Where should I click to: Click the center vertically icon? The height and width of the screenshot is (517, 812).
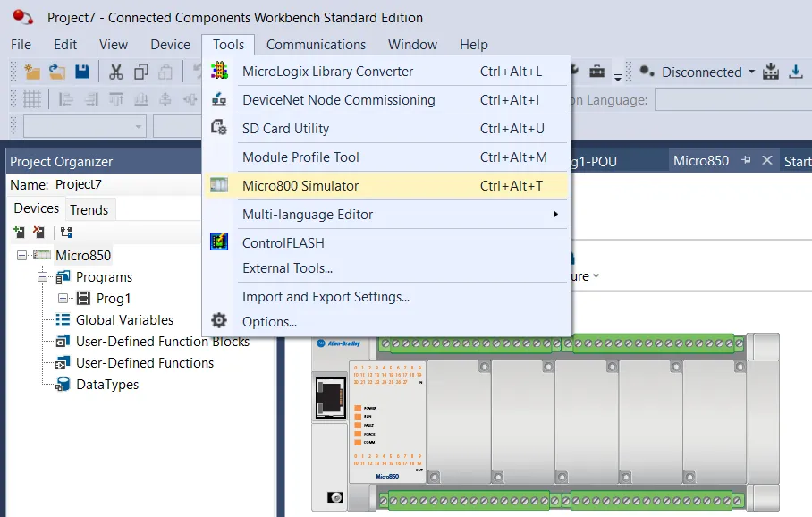[x=165, y=98]
